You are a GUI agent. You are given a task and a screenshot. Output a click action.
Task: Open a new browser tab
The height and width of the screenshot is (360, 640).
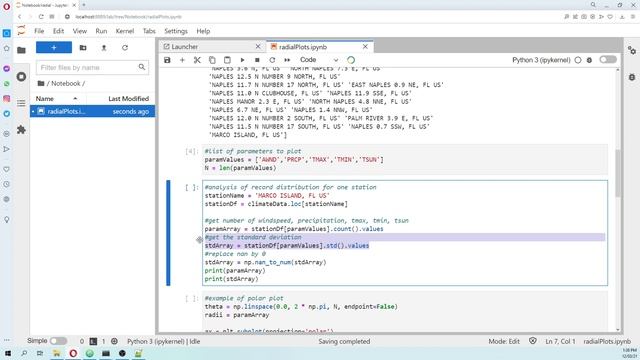click(x=84, y=5)
